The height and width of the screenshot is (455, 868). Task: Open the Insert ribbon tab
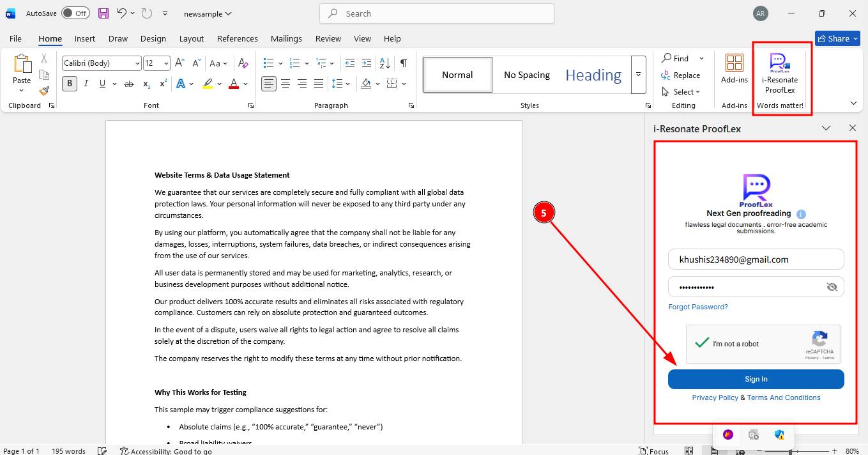[84, 38]
